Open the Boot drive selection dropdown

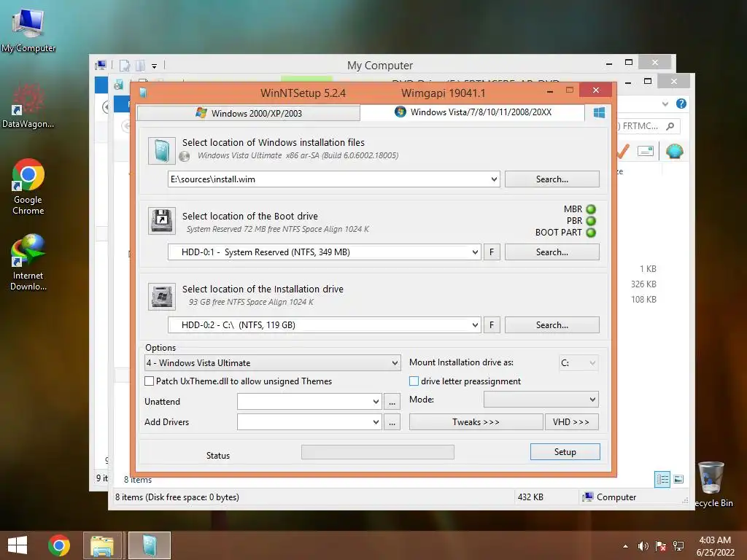click(x=475, y=252)
